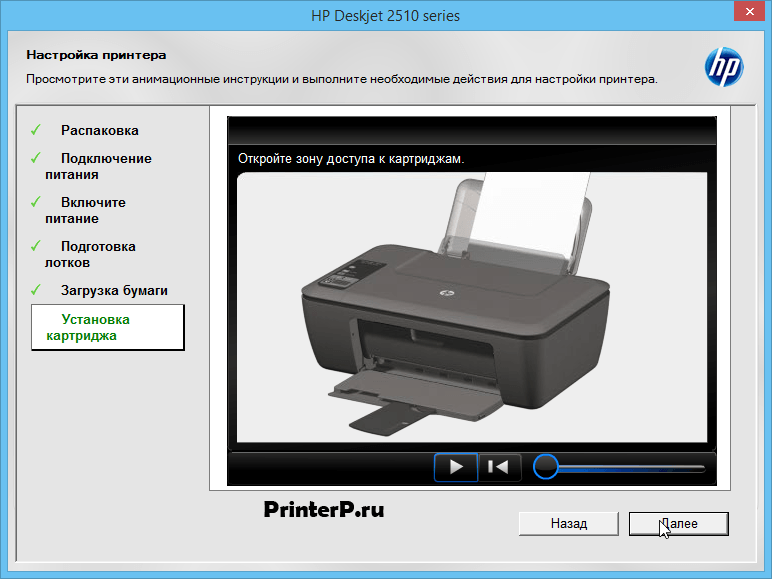Select the Распаковка step
The width and height of the screenshot is (772, 579).
click(x=99, y=130)
